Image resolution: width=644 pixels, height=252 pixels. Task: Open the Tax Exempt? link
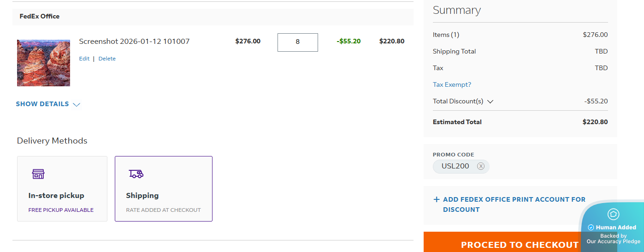point(452,84)
